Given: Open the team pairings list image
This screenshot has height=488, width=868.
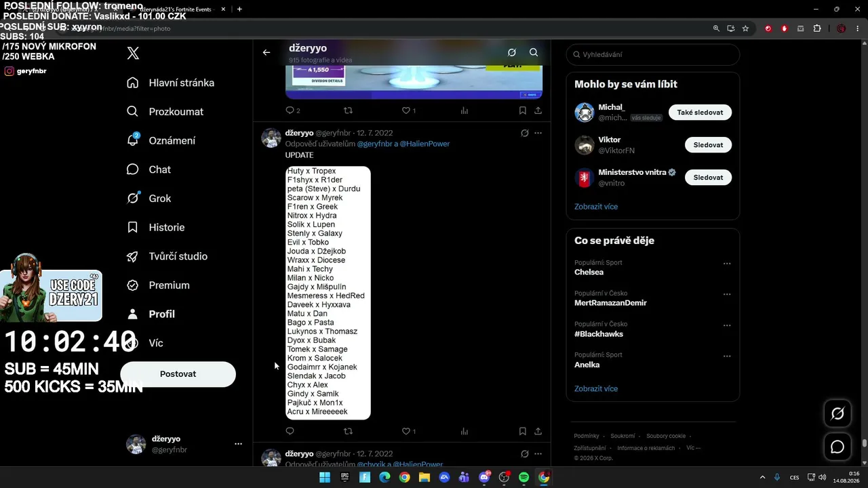Looking at the screenshot, I should point(328,293).
